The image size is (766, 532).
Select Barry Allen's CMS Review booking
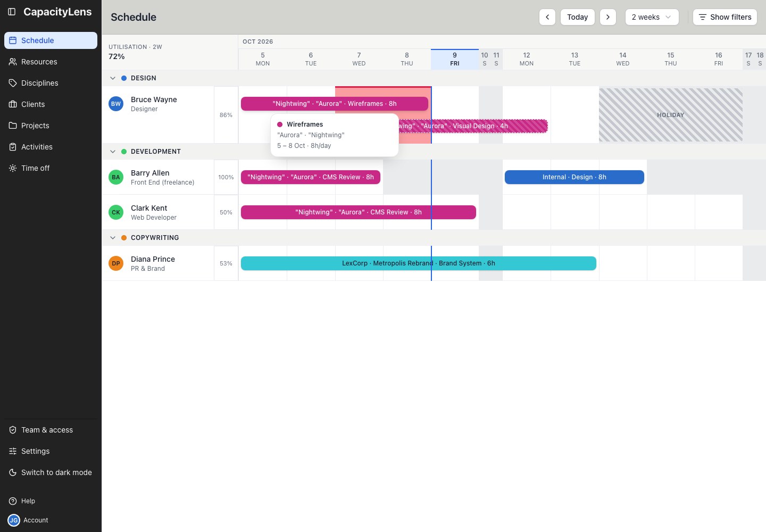pos(311,177)
